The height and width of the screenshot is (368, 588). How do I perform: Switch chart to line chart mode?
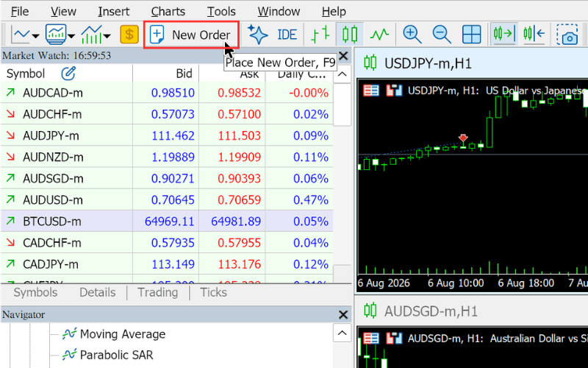point(379,35)
